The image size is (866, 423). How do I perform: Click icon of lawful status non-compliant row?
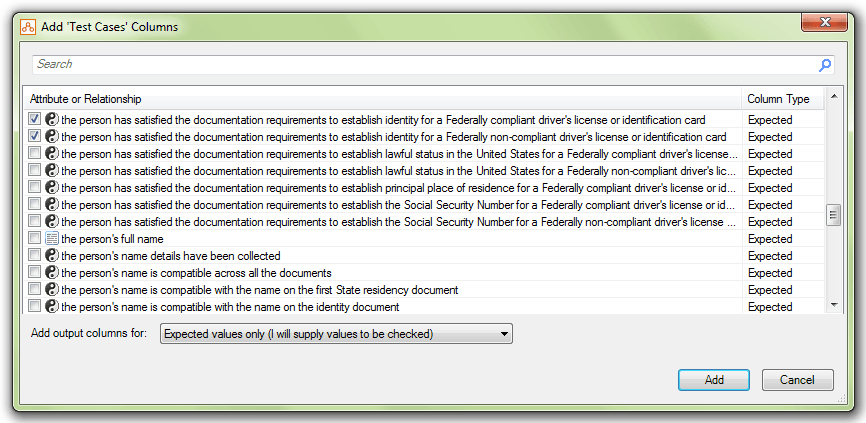[52, 171]
